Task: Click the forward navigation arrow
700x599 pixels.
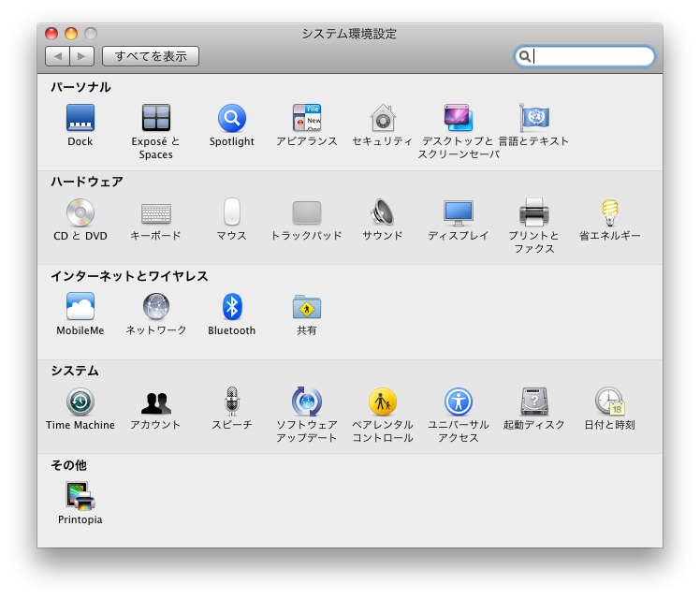Action: click(81, 56)
